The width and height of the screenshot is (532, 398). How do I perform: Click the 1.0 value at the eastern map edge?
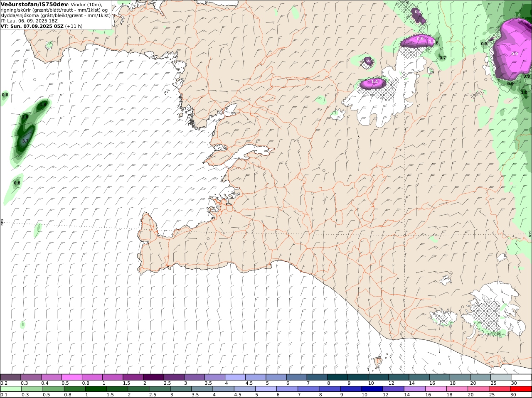(x=524, y=93)
